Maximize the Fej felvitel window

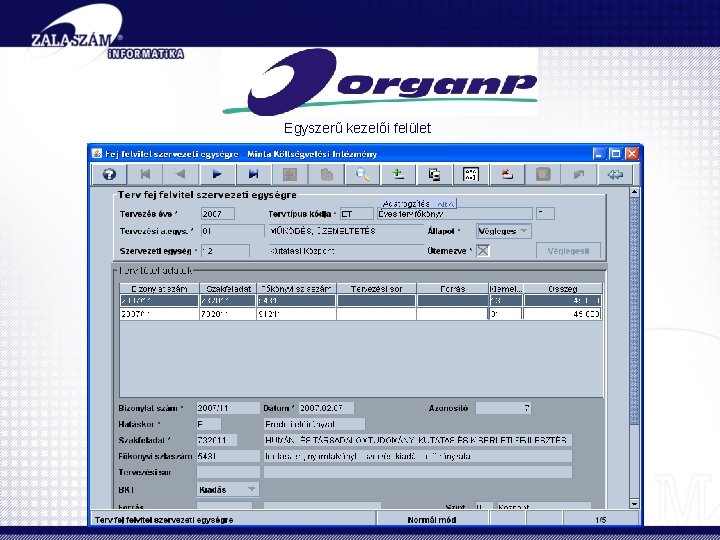(x=615, y=153)
